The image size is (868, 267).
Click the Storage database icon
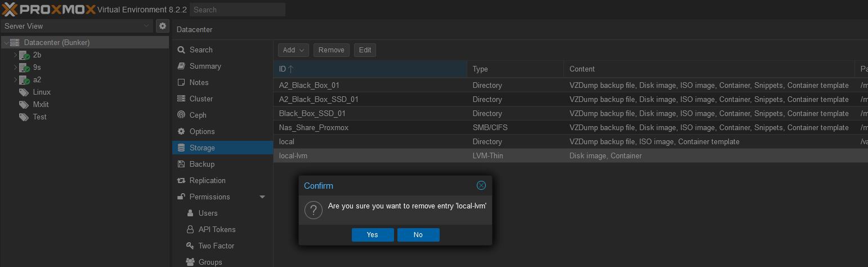pos(181,148)
